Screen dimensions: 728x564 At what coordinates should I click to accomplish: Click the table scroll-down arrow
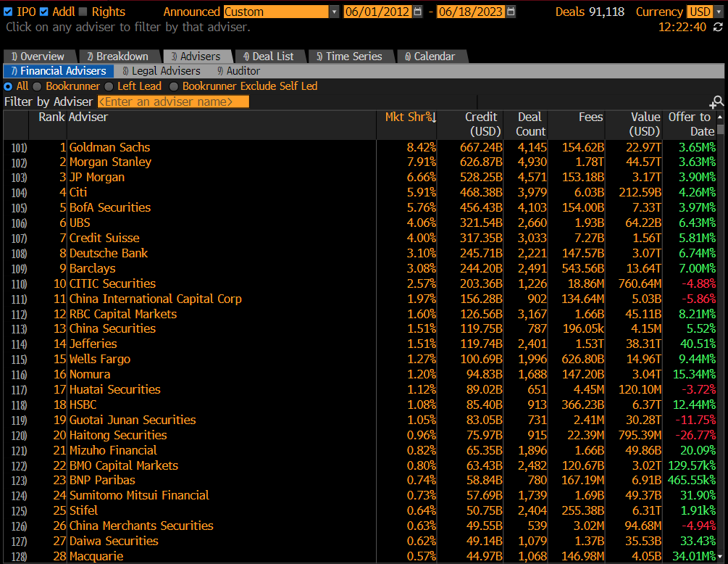click(x=720, y=556)
